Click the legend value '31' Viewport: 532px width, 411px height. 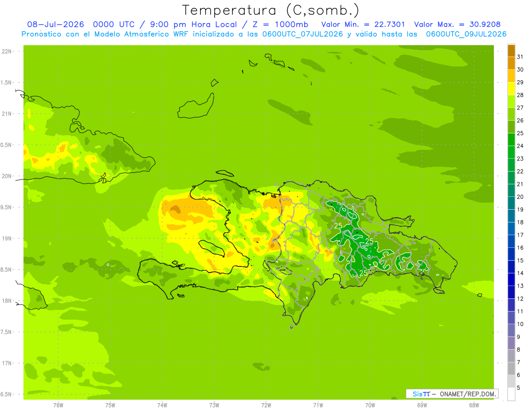click(x=520, y=57)
